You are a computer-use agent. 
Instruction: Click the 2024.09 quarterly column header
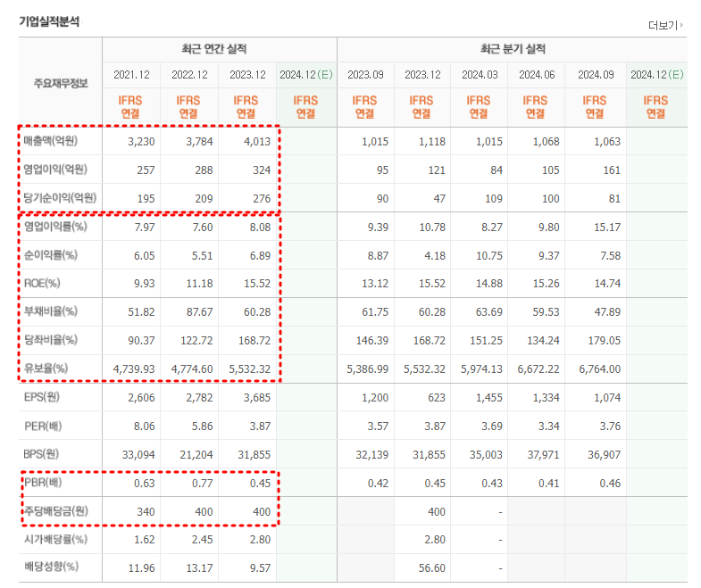[x=596, y=75]
